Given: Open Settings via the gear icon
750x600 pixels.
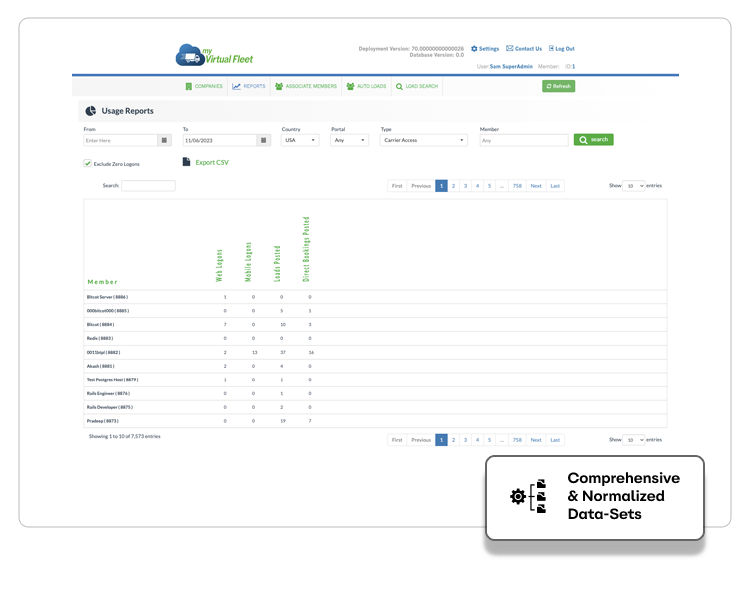Looking at the screenshot, I should 474,48.
